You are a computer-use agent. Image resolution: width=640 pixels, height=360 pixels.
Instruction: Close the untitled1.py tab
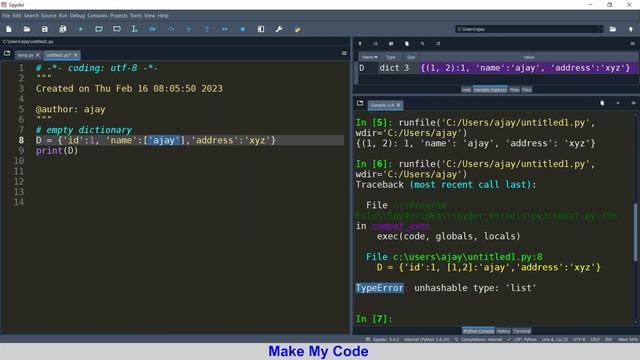[76, 55]
